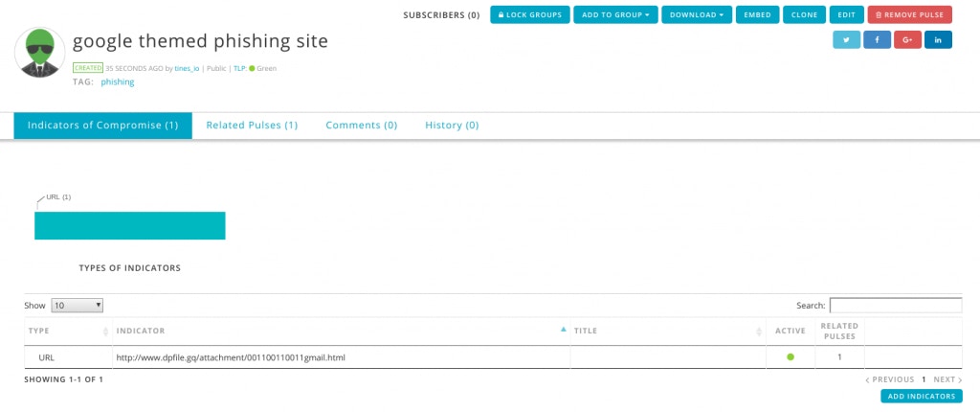Screen dimensions: 980x412
Task: Click the Remove Pulse button
Action: pos(909,14)
